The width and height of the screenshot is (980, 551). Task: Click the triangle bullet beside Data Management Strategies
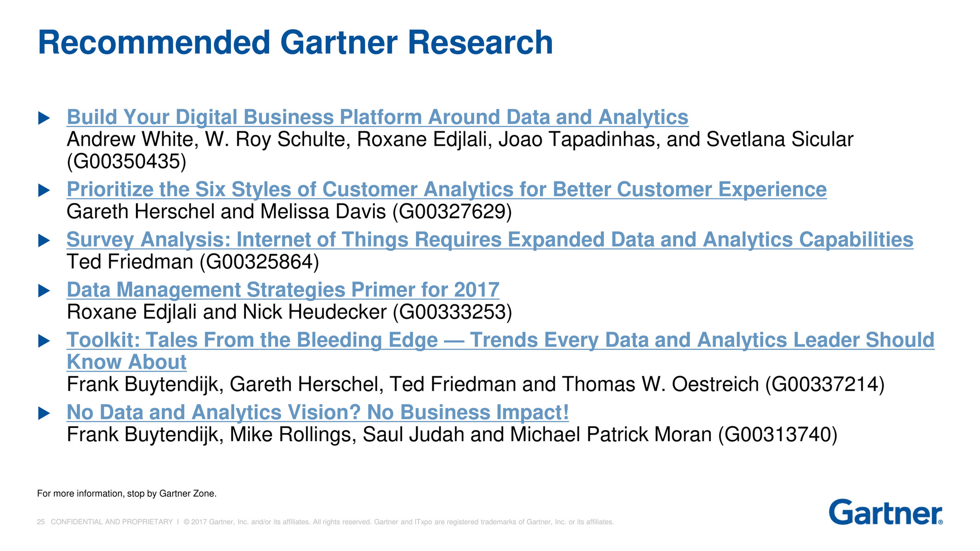coord(44,290)
